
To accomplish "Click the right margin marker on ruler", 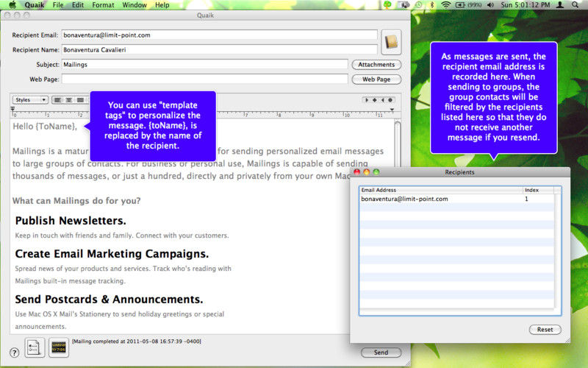I will (x=392, y=110).
